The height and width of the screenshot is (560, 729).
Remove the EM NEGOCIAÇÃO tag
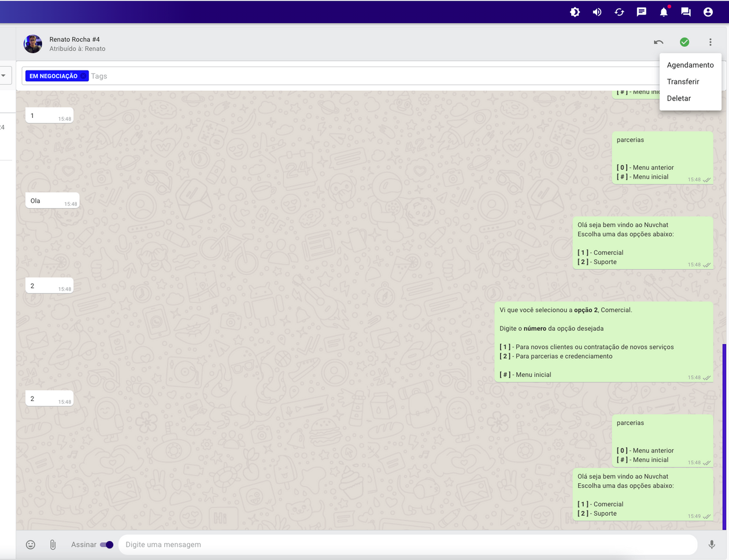coord(84,76)
